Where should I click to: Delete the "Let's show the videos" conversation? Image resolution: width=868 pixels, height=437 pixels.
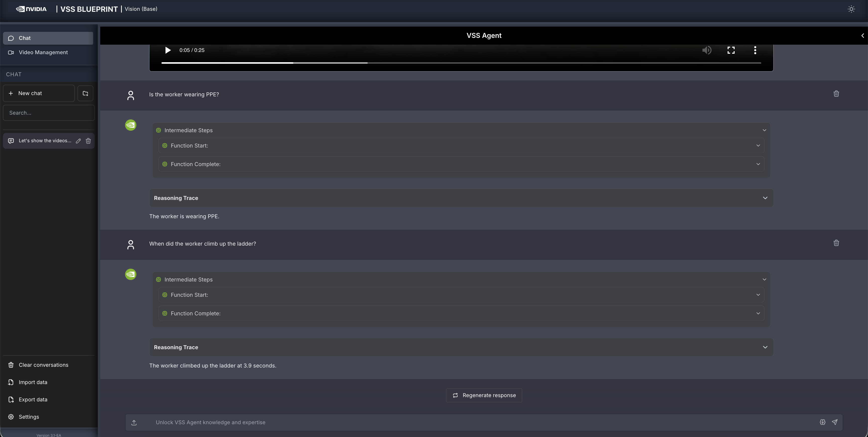click(88, 141)
